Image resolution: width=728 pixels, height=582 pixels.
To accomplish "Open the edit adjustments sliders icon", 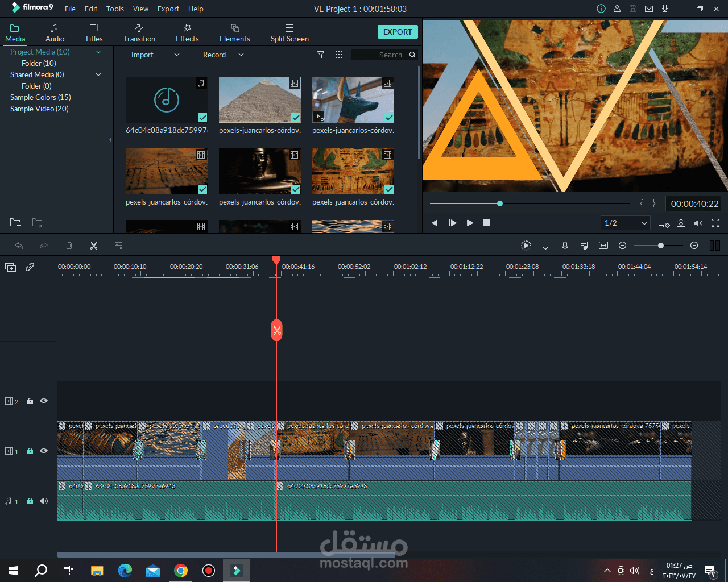I will coord(119,246).
